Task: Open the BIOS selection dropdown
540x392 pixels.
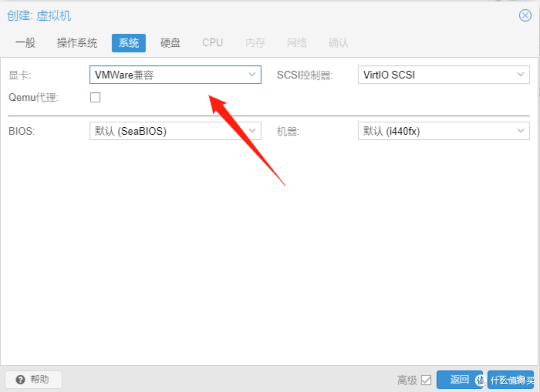Action: (x=252, y=131)
